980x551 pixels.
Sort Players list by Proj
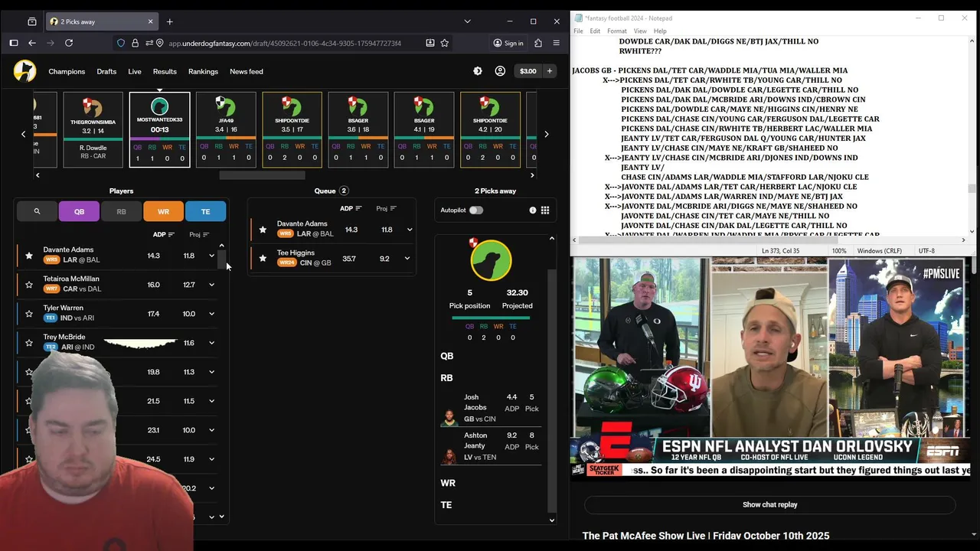[199, 235]
